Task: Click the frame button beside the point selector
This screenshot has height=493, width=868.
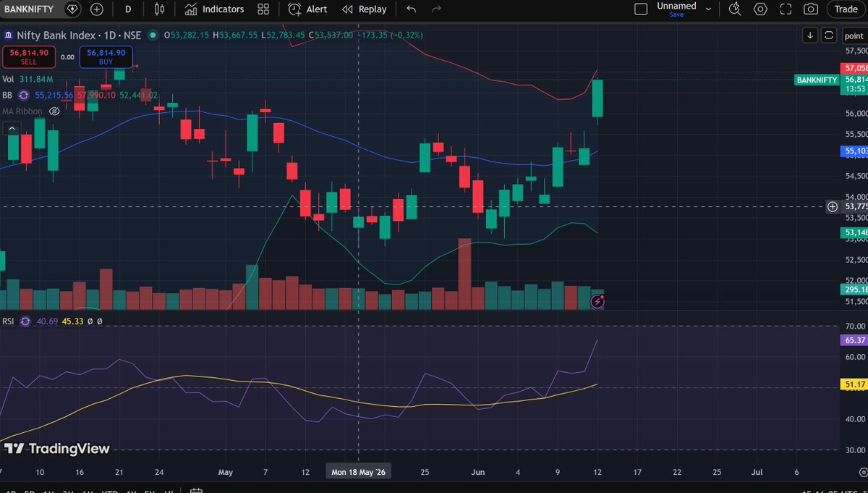Action: (x=829, y=35)
